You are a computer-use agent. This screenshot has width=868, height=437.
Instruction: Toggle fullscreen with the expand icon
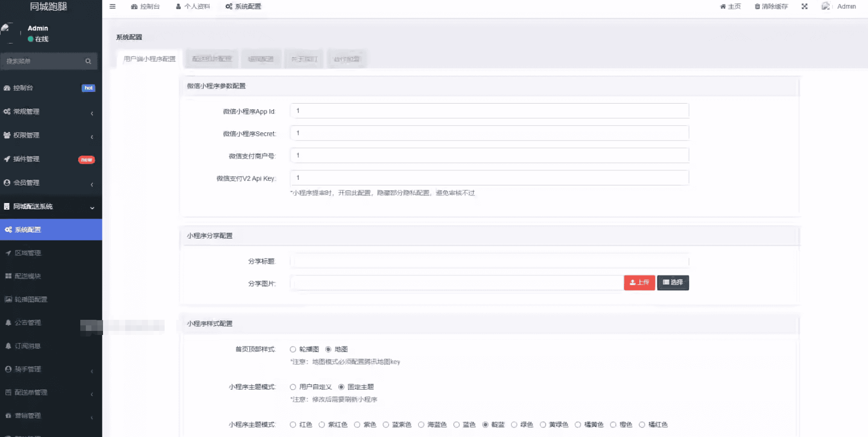pyautogui.click(x=804, y=7)
